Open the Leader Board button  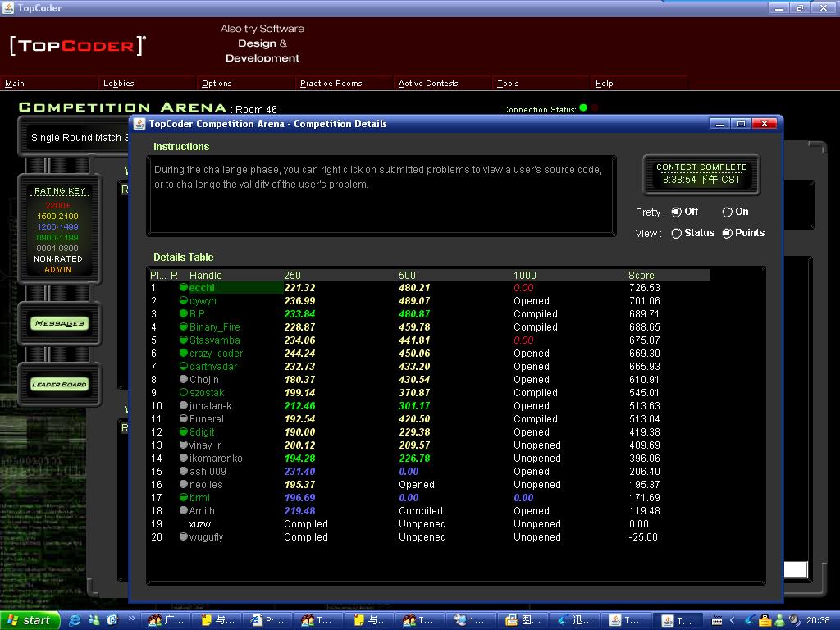click(x=59, y=384)
